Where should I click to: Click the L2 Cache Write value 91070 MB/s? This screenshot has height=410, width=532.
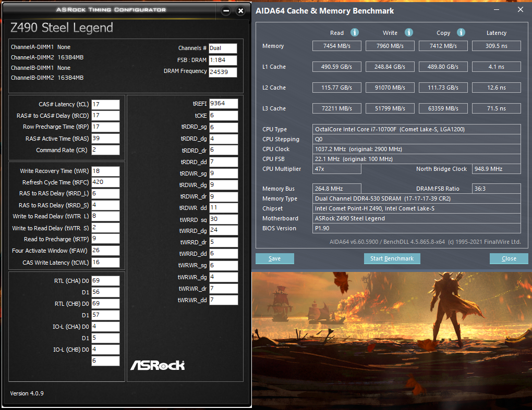point(390,88)
